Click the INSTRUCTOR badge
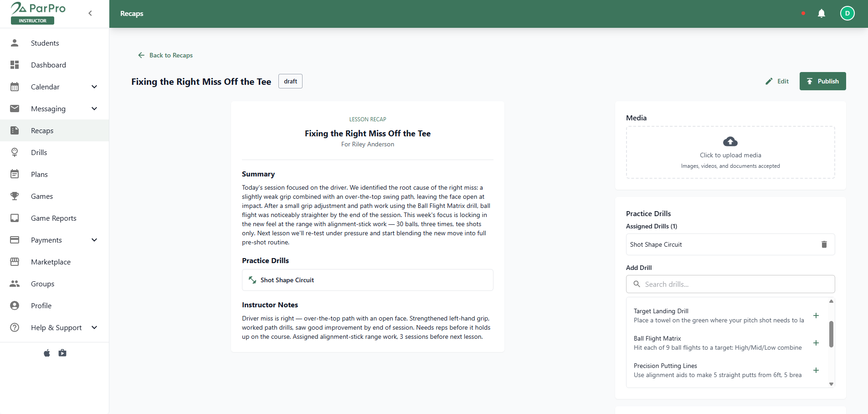This screenshot has height=414, width=868. pyautogui.click(x=32, y=21)
